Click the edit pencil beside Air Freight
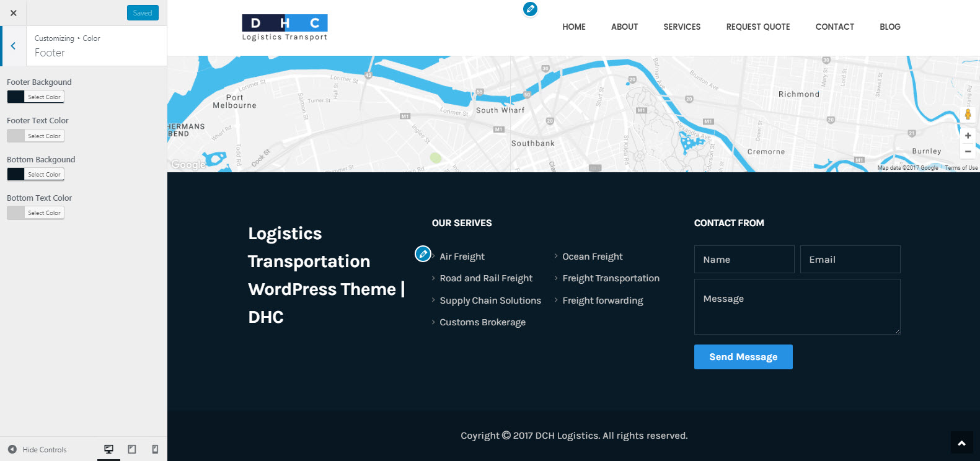980x461 pixels. coord(423,253)
